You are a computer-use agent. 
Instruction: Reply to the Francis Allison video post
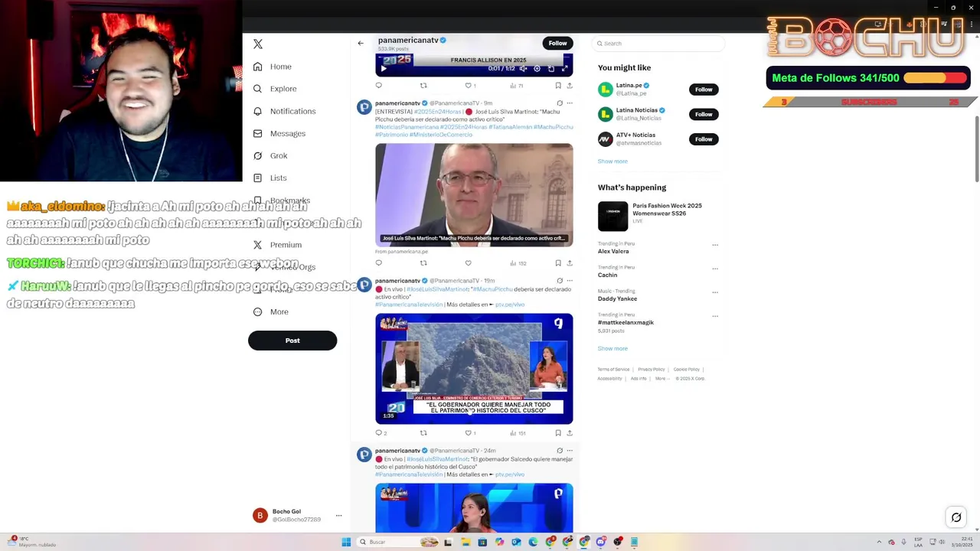tap(378, 86)
